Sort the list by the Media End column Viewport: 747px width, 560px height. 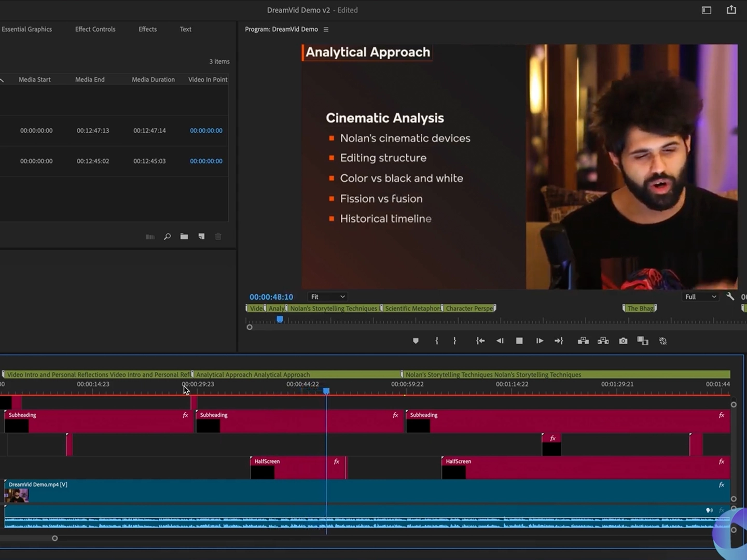pos(90,79)
